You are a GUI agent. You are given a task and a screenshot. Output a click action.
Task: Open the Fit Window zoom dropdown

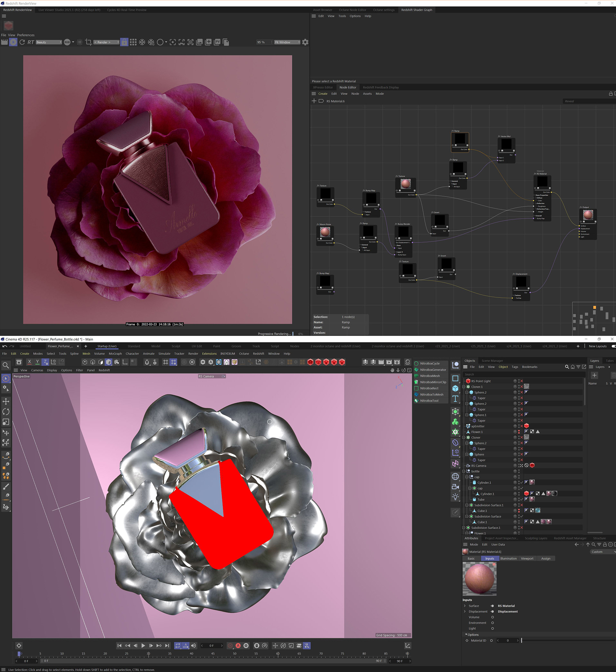pyautogui.click(x=287, y=42)
